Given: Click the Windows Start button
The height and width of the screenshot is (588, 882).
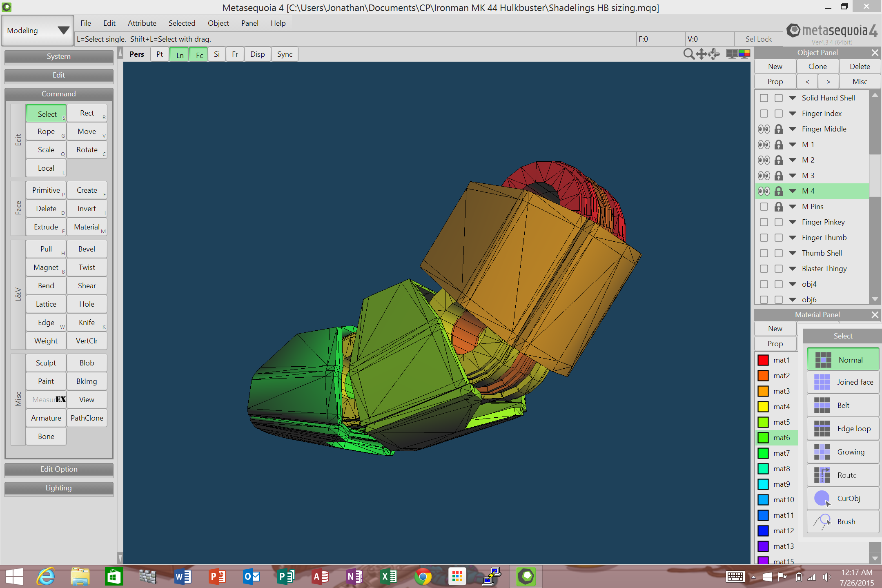Looking at the screenshot, I should tap(14, 577).
